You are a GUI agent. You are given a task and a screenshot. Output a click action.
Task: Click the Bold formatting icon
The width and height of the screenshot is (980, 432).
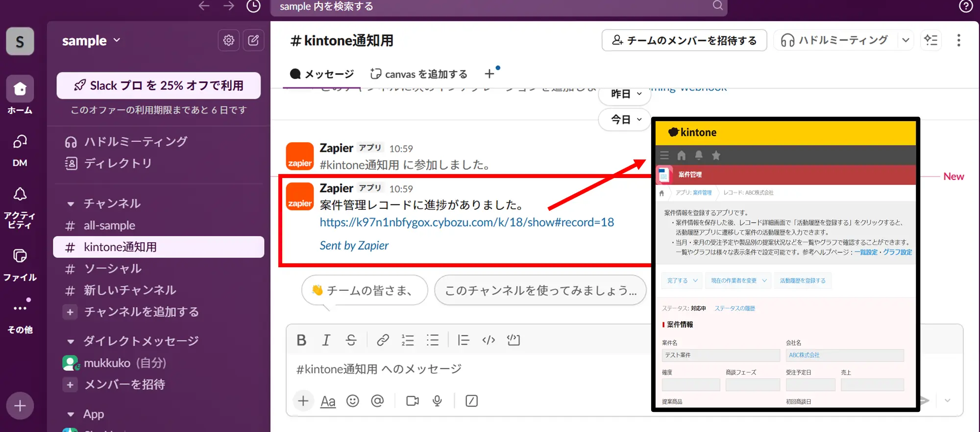pos(301,340)
